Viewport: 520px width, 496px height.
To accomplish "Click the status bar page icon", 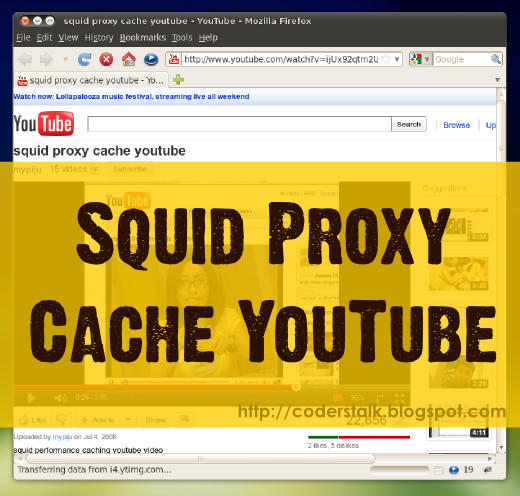I will tap(439, 470).
